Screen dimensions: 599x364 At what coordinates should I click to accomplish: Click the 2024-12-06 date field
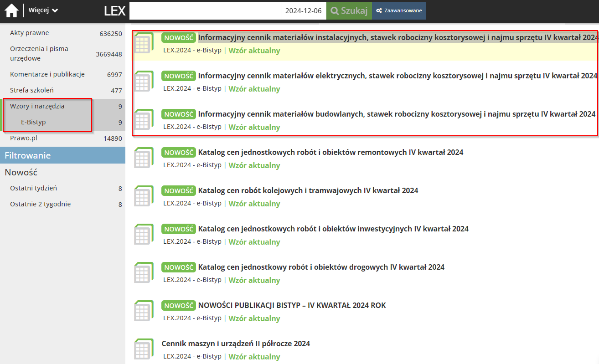[304, 11]
